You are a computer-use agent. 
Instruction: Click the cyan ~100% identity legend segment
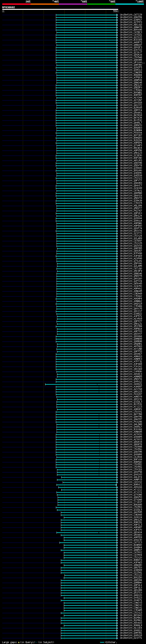[x=130, y=4]
